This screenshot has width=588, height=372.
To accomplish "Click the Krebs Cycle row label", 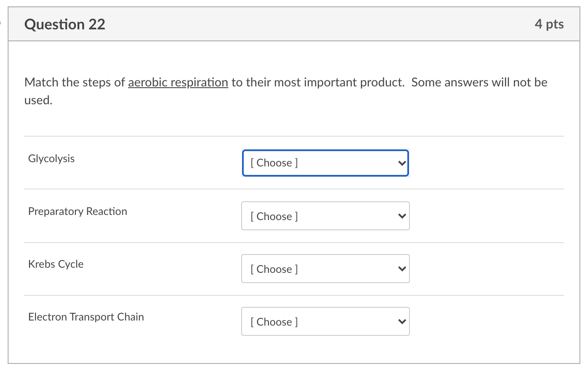I will click(x=56, y=264).
